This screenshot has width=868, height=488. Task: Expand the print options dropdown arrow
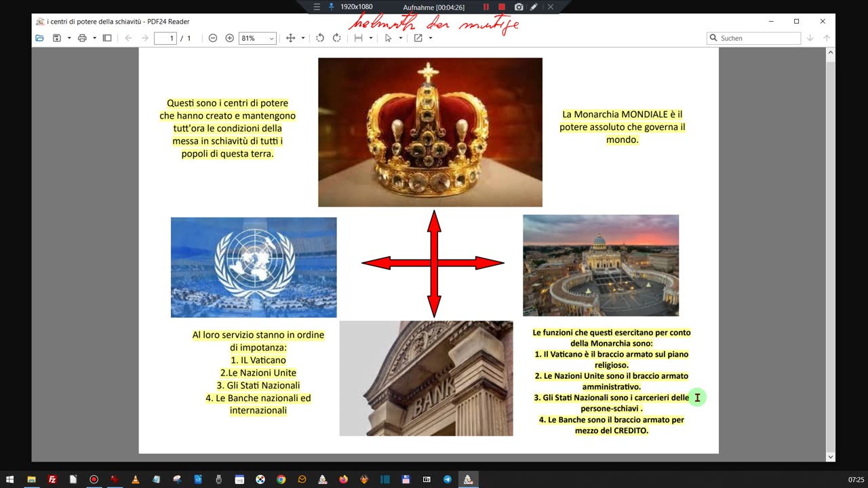click(x=94, y=38)
